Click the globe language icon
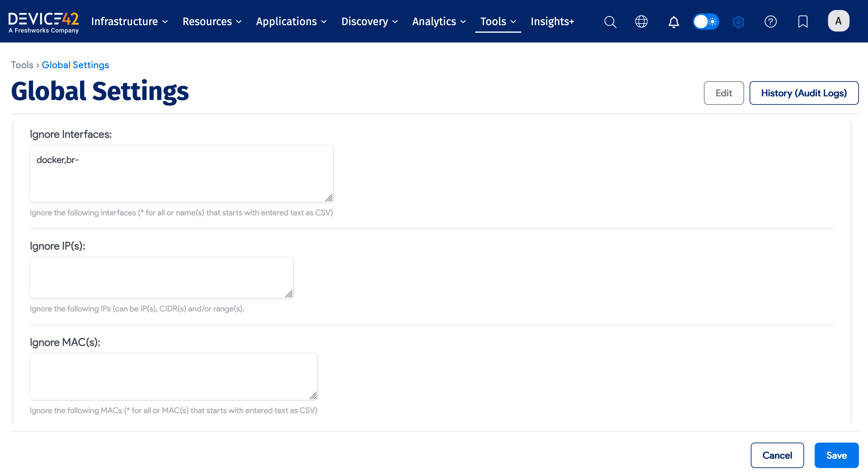The image size is (868, 475). click(x=641, y=22)
